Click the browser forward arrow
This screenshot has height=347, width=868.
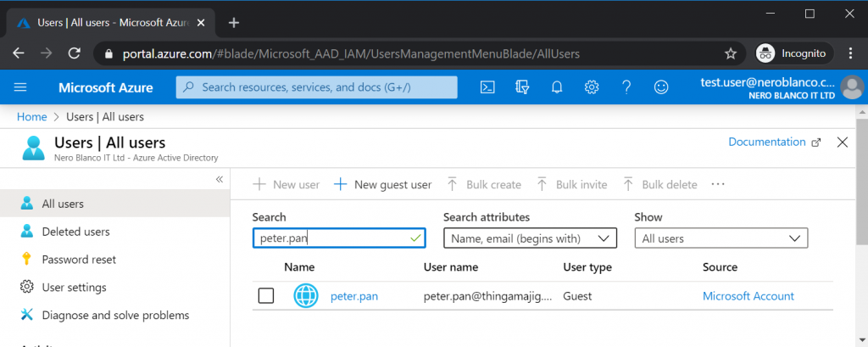pos(47,53)
